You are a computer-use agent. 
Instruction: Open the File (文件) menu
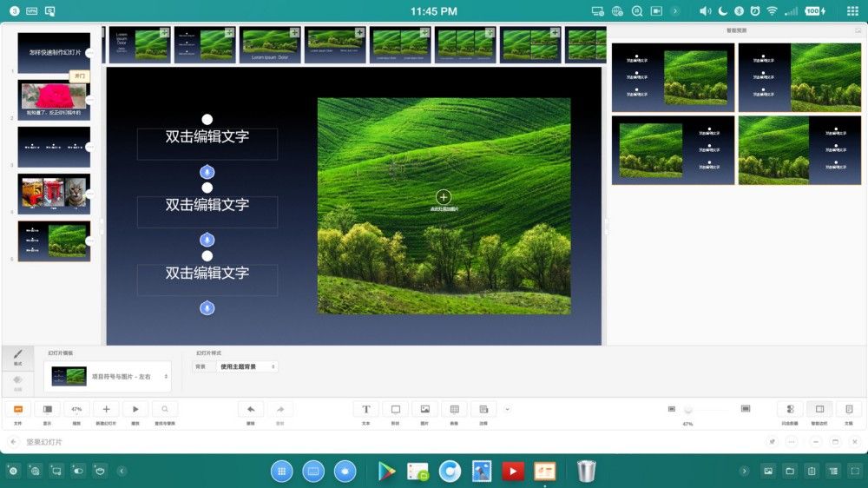(17, 409)
